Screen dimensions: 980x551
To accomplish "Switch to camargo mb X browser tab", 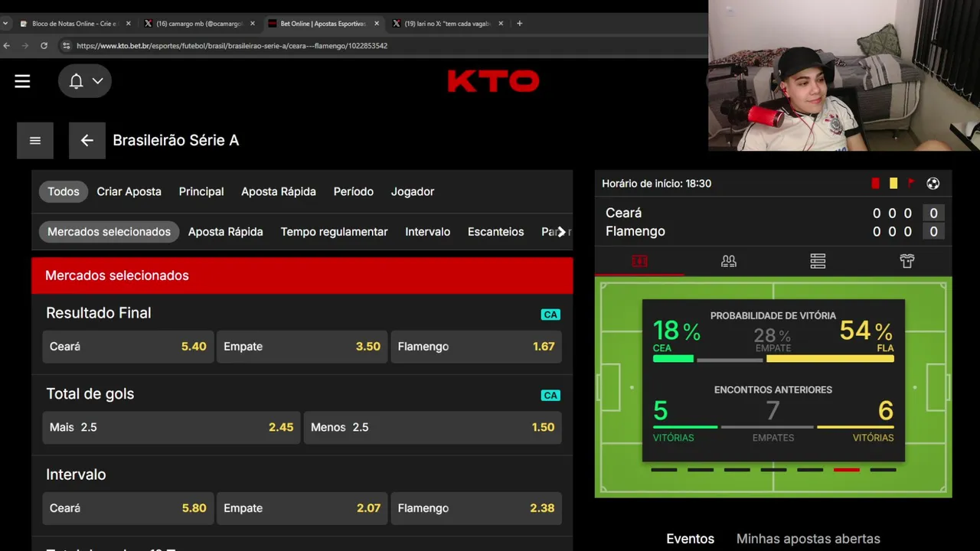I will pos(199,24).
